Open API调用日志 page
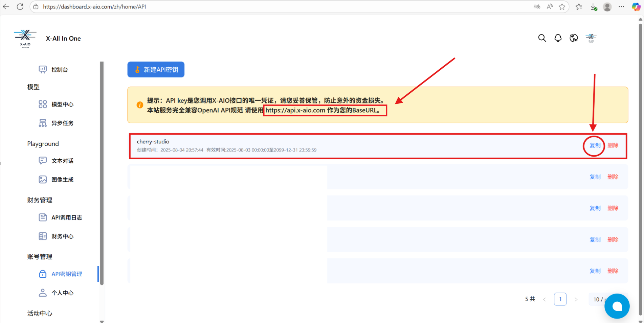644x323 pixels. (x=60, y=217)
